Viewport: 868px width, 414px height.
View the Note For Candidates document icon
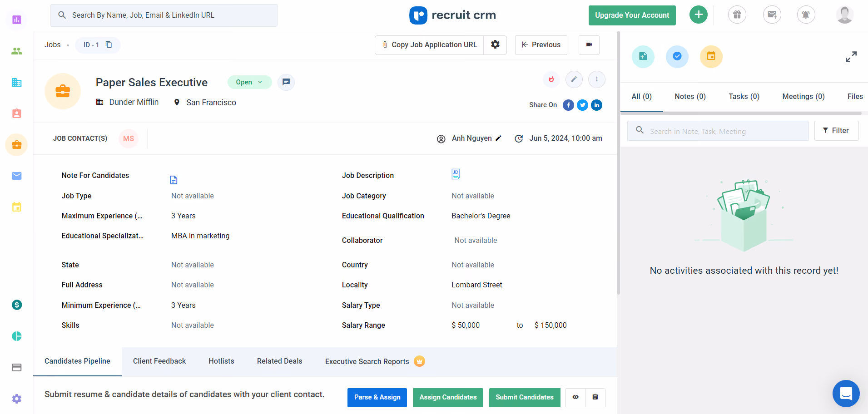pos(174,180)
